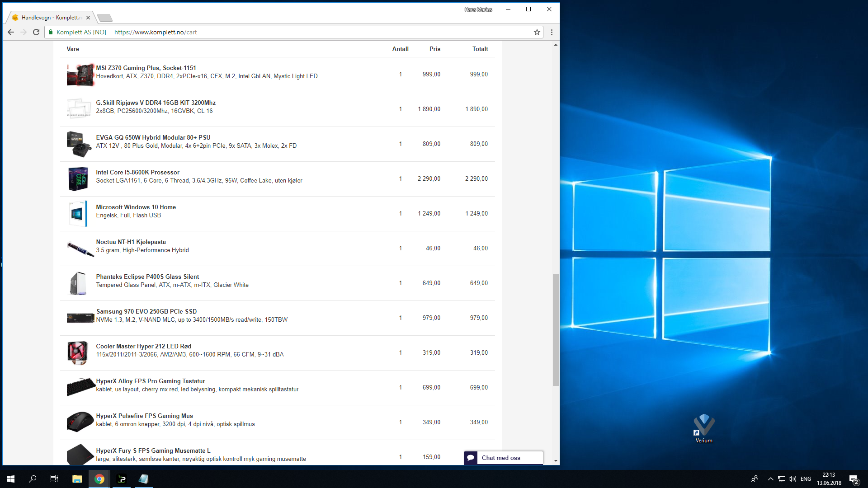Open Task View on the taskbar
This screenshot has height=488, width=868.
pyautogui.click(x=54, y=479)
